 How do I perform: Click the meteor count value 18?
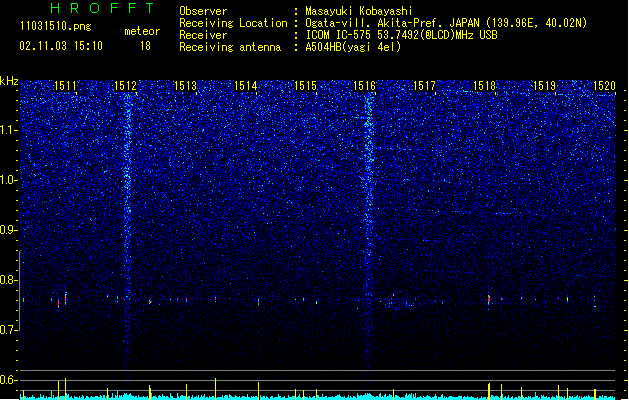(x=145, y=46)
